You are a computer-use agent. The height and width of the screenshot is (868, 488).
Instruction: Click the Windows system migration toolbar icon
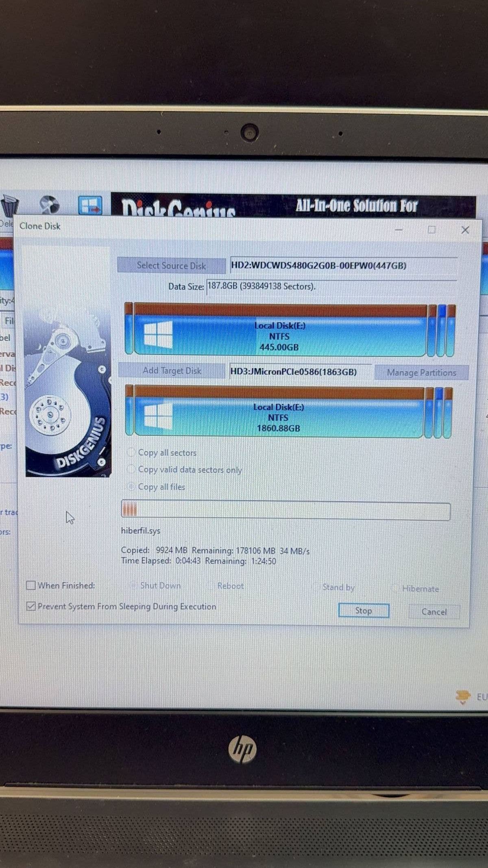coord(90,206)
